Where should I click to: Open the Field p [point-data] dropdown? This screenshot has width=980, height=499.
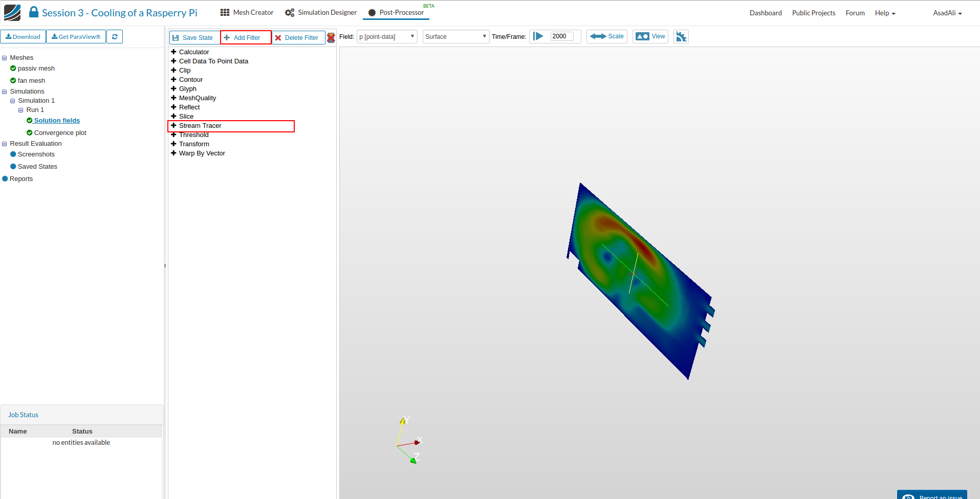point(387,37)
